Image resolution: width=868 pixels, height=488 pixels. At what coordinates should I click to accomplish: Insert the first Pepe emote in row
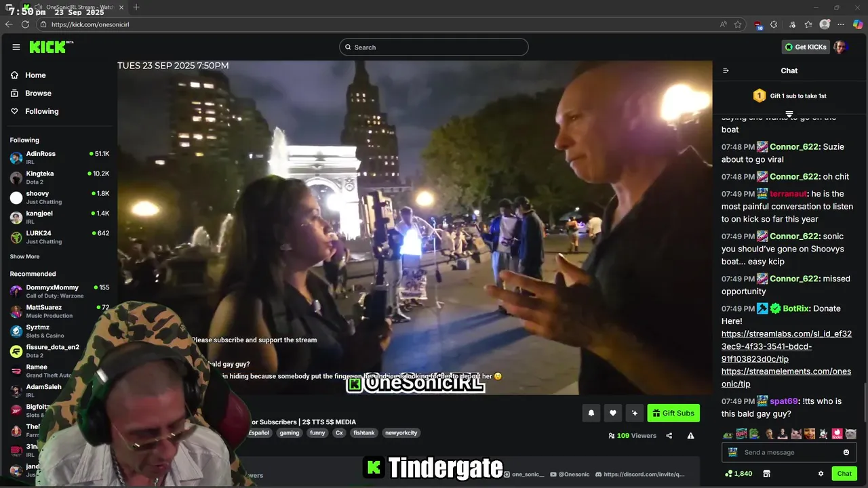728,434
